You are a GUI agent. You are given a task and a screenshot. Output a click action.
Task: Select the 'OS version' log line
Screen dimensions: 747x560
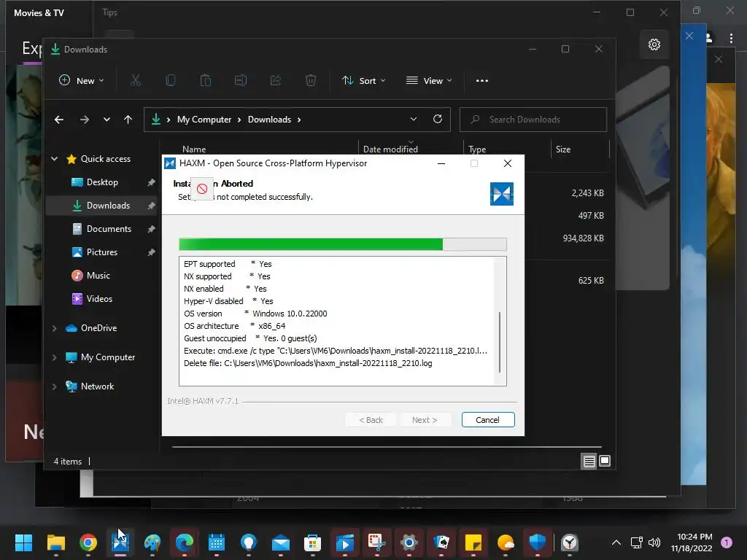255,314
